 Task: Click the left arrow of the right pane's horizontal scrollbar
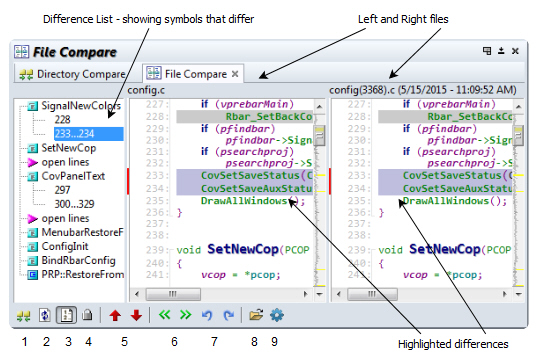(x=339, y=294)
